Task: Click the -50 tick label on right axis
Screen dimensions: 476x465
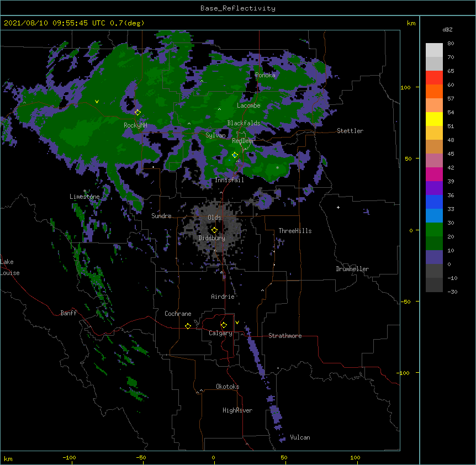Action: tap(405, 302)
